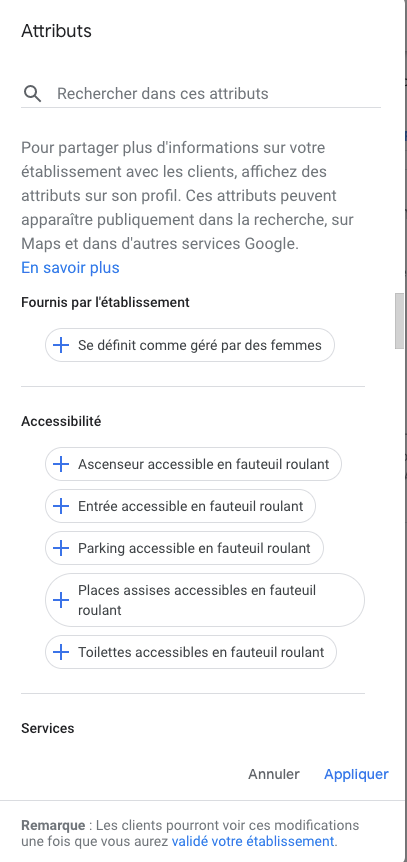Screen dimensions: 407x862
Task: Cancel changes with the Annuler button
Action: (x=274, y=774)
